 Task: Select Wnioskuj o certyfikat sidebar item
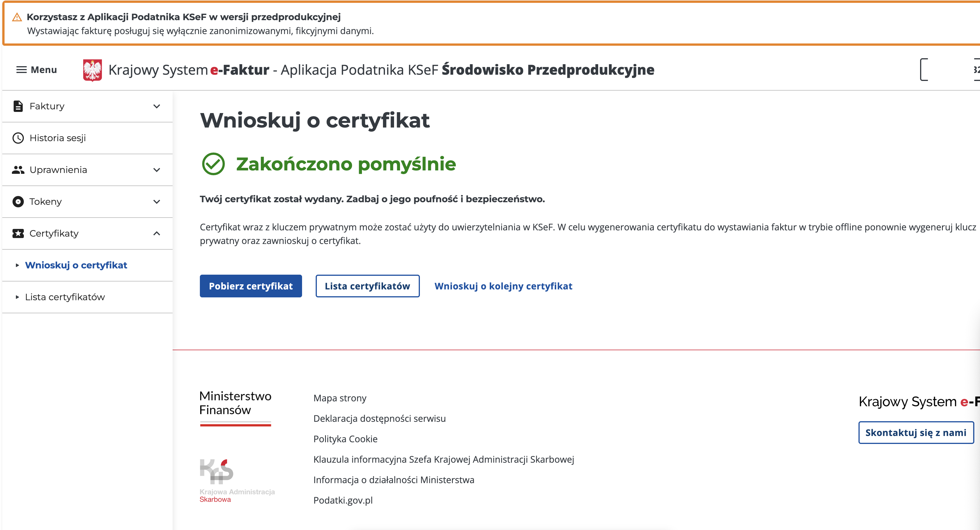pos(76,265)
